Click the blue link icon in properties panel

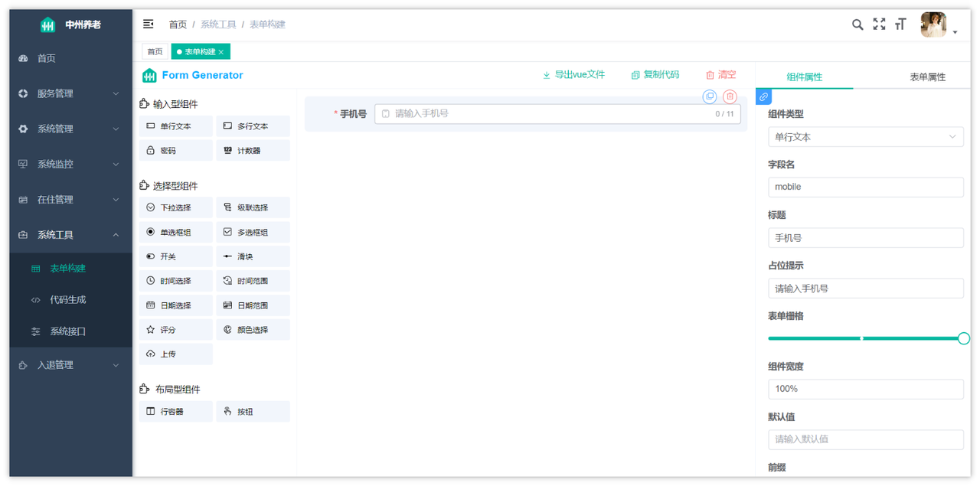tap(763, 97)
